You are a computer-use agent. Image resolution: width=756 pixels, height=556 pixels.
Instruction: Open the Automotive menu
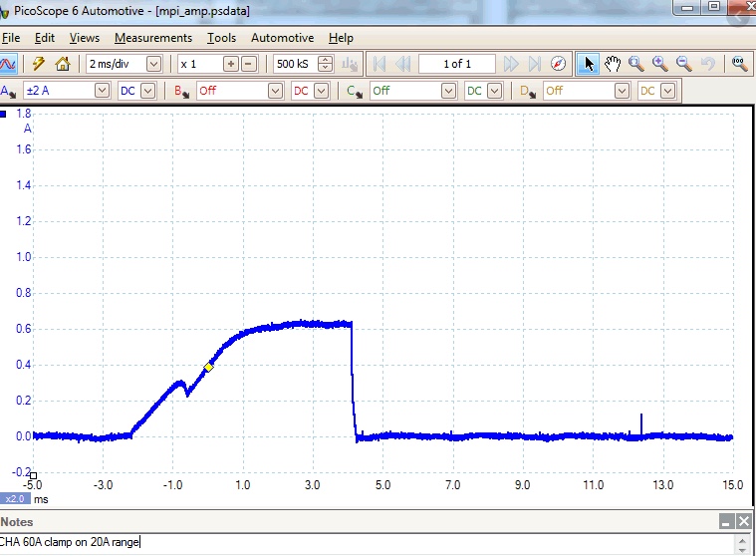tap(283, 38)
